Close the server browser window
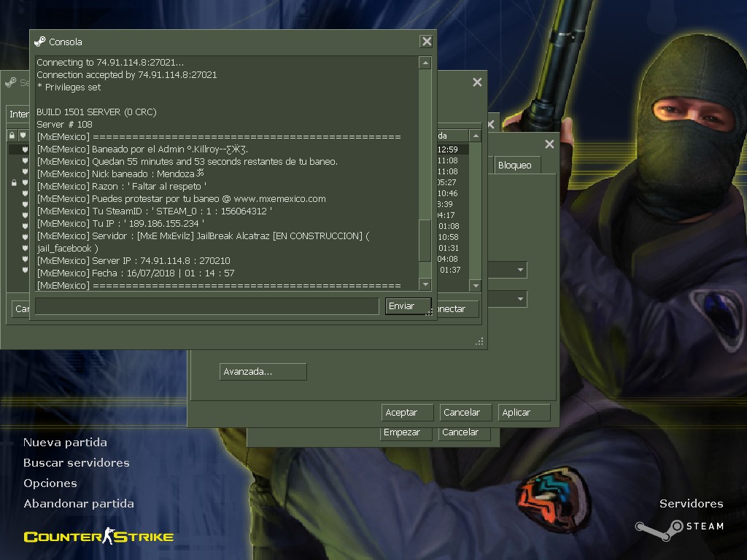This screenshot has width=747, height=560. pos(477,82)
